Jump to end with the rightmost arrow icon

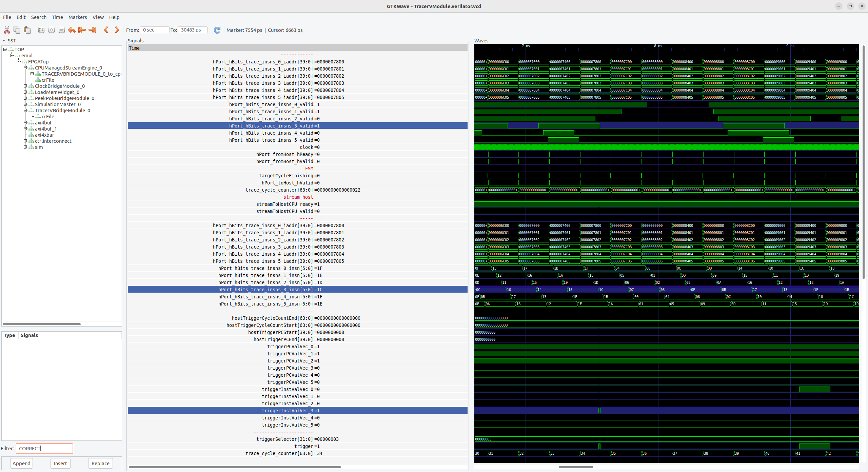pyautogui.click(x=92, y=30)
